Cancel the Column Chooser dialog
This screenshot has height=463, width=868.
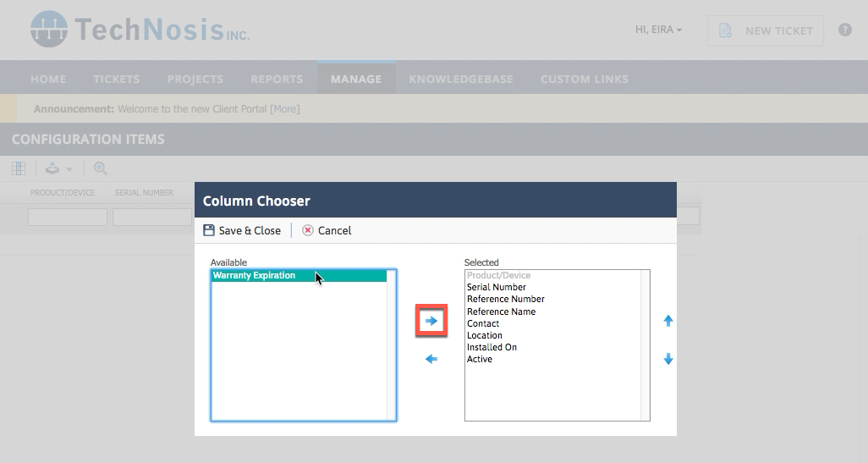327,230
